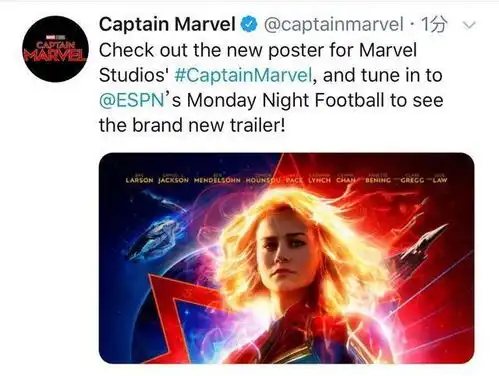Click the 1分 tweet timestamp
Screen dimensions: 499x376
coord(433,24)
